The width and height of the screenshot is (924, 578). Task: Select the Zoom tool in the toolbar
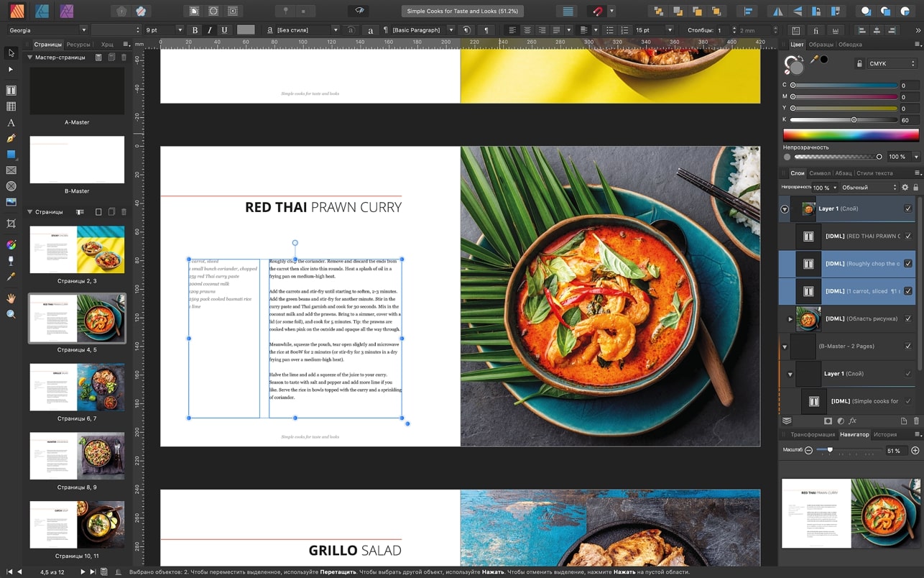point(11,314)
